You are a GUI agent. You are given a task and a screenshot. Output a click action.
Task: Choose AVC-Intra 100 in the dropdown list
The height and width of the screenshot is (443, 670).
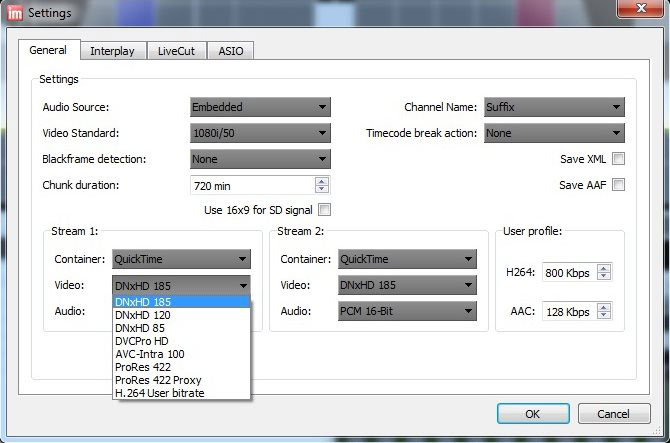(x=150, y=354)
